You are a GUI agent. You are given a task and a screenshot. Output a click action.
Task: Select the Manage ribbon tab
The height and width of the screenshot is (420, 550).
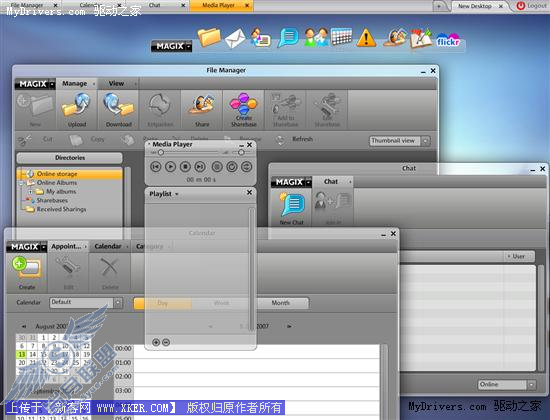tap(75, 84)
